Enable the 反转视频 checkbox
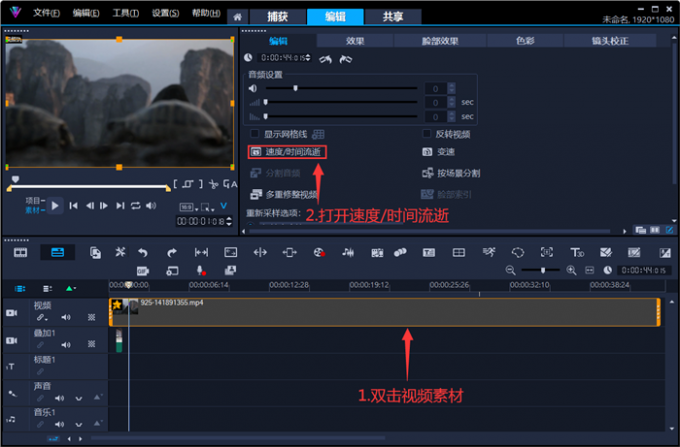The image size is (680, 447). (x=426, y=134)
